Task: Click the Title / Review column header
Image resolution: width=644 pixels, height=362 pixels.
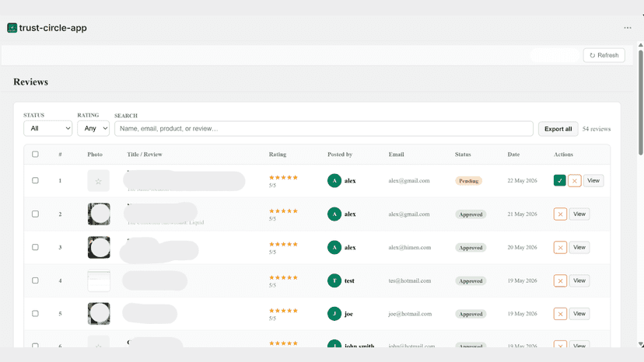Action: coord(145,155)
